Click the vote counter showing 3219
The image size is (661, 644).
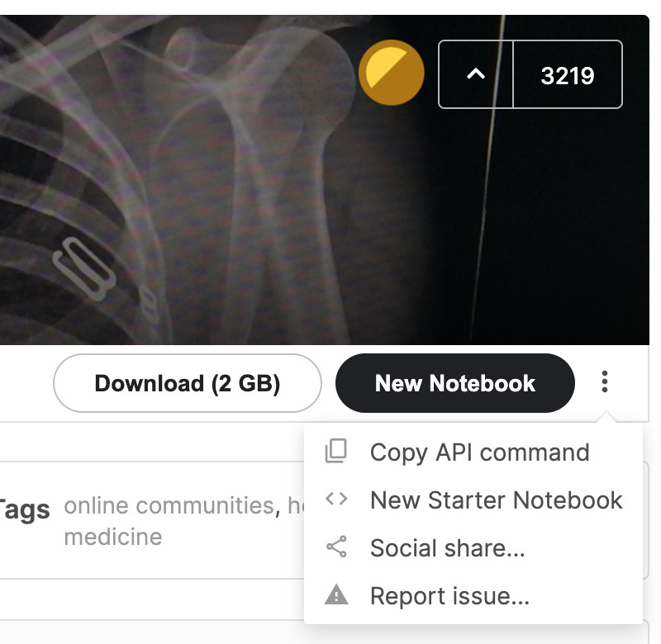click(567, 74)
